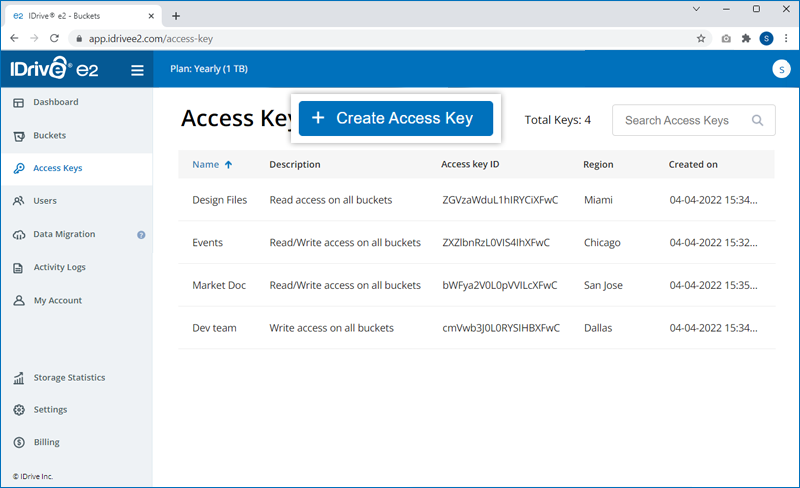Click the My Account person icon
800x488 pixels.
click(19, 301)
